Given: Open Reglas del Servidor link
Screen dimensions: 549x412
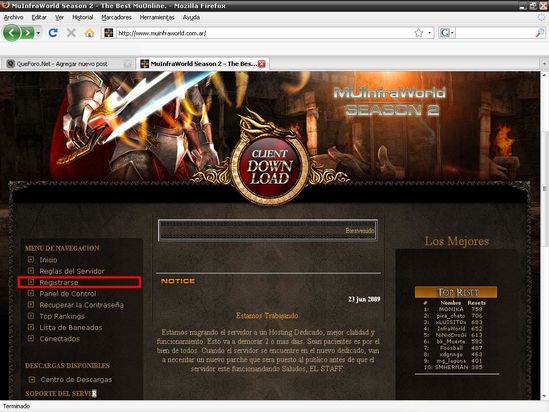Looking at the screenshot, I should pyautogui.click(x=72, y=271).
